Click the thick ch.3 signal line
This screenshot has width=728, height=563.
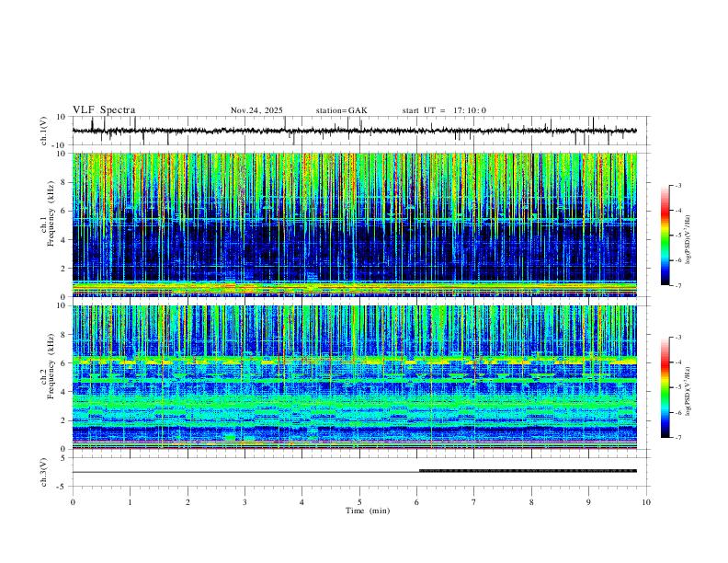point(528,471)
